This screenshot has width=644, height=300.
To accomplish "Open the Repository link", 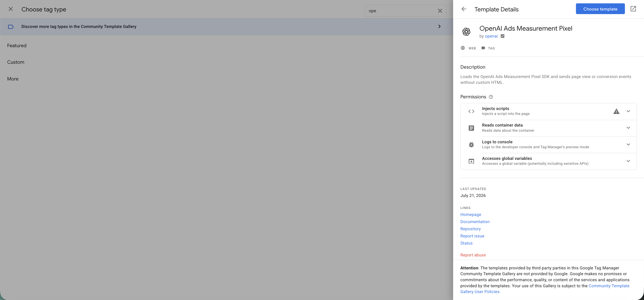I will point(470,229).
